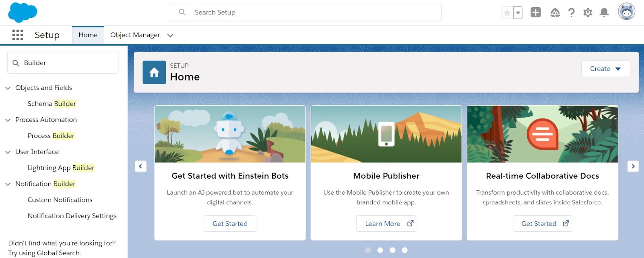Click Learn More for Mobile Publisher
The width and height of the screenshot is (644, 258).
click(x=386, y=224)
